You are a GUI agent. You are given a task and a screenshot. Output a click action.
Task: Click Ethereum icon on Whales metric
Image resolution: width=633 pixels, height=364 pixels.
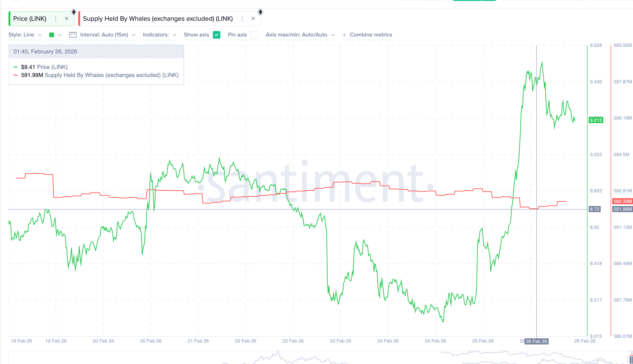[260, 12]
